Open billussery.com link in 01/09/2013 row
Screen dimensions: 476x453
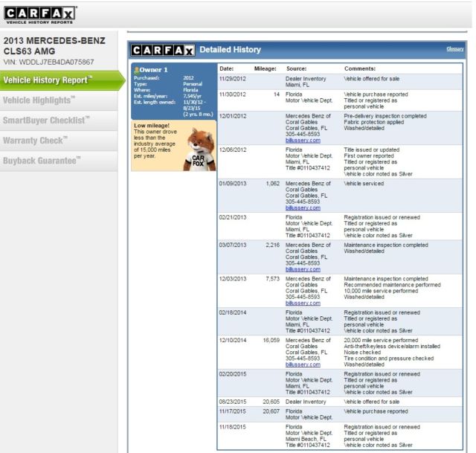(x=303, y=208)
